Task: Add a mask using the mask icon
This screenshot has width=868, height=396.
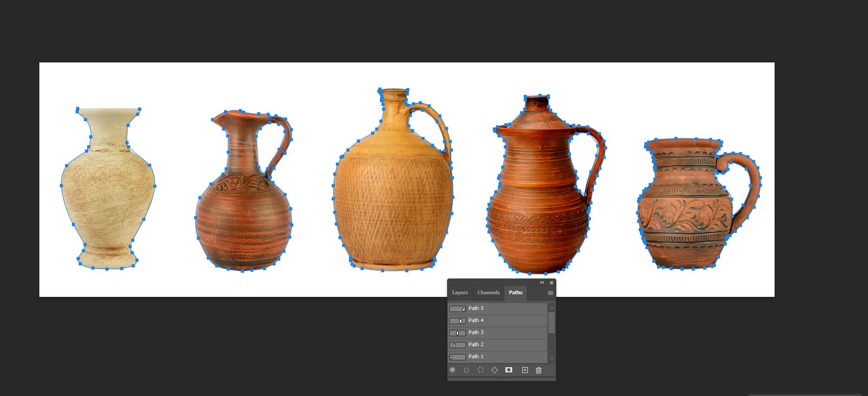Action: [x=509, y=370]
